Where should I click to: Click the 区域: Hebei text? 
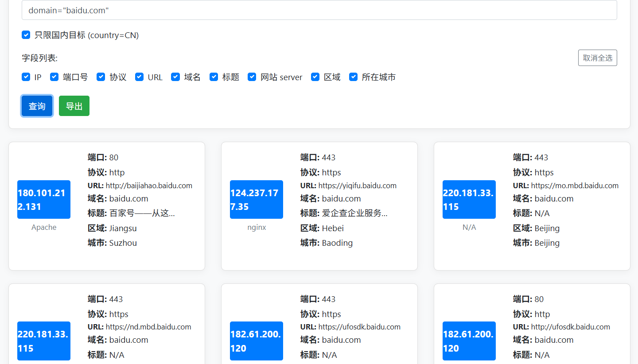coord(322,228)
